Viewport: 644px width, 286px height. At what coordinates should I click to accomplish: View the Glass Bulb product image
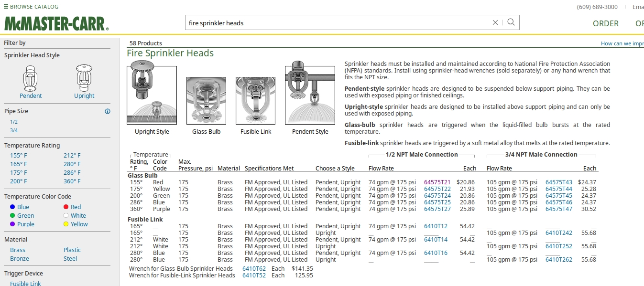pyautogui.click(x=206, y=101)
